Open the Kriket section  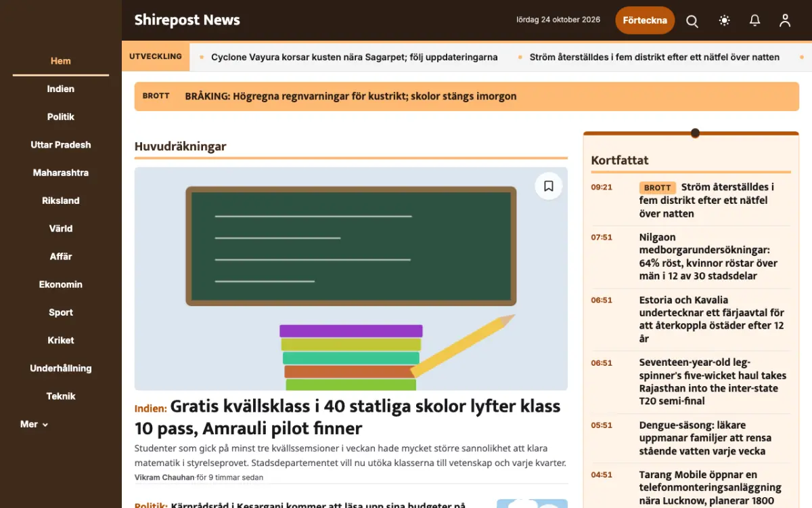point(61,340)
